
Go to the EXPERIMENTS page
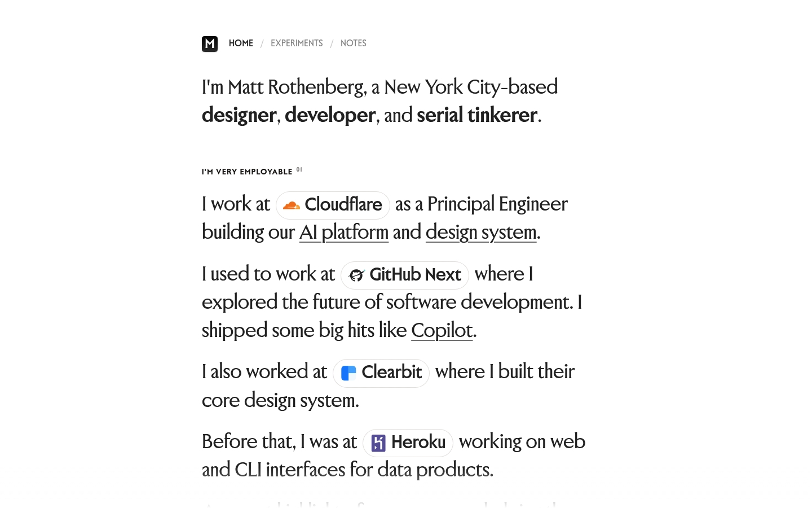coord(297,43)
